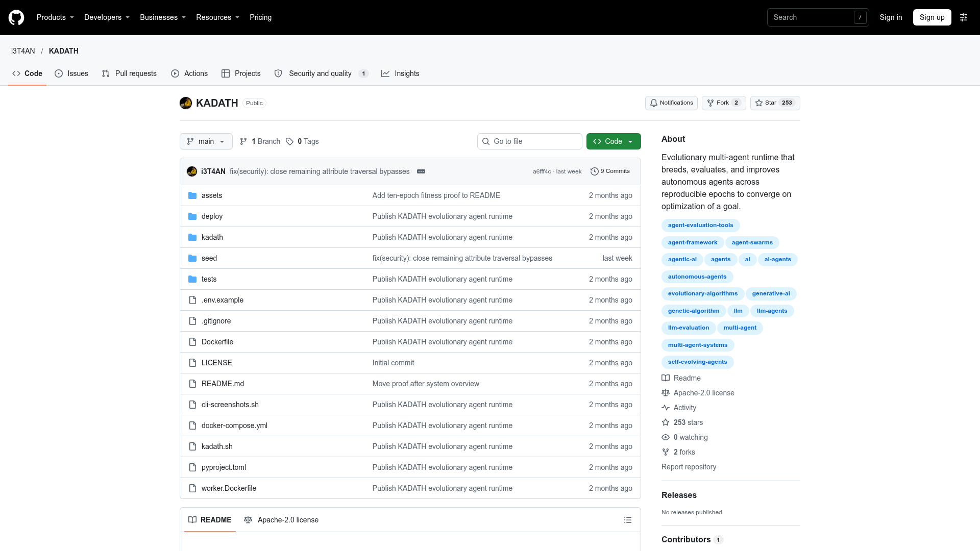This screenshot has height=551, width=980.
Task: Expand the commit message ellipsis
Action: (x=421, y=171)
